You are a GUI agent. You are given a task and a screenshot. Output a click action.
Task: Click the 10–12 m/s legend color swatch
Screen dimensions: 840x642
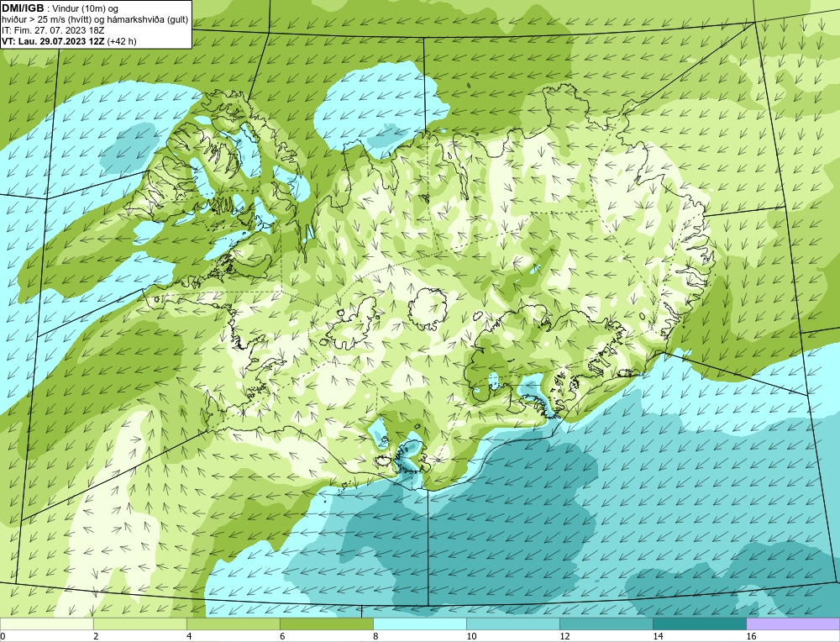point(512,624)
